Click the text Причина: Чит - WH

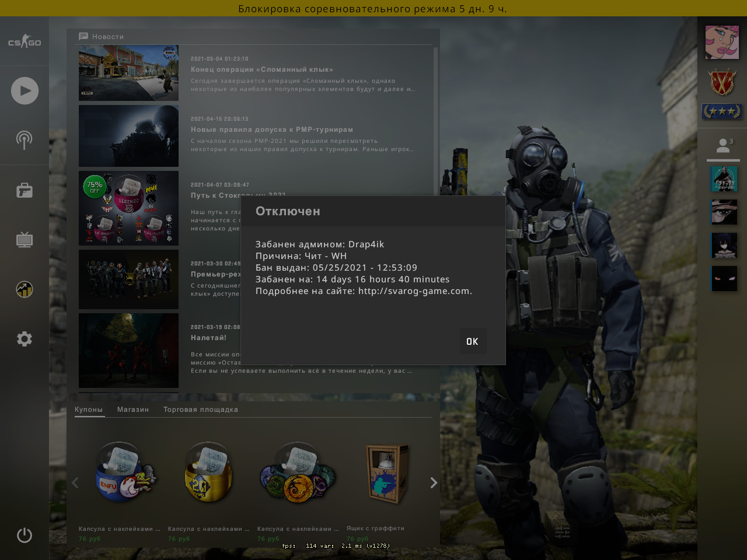[x=301, y=256]
